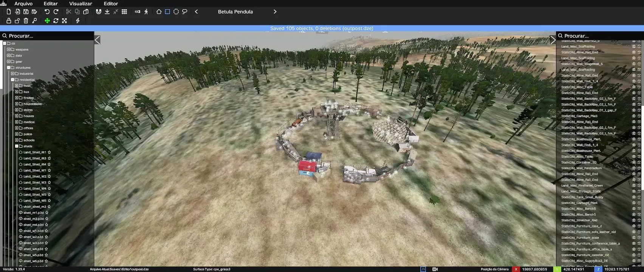This screenshot has height=272, width=644.
Task: Click the walking player mode icon
Action: (x=146, y=12)
